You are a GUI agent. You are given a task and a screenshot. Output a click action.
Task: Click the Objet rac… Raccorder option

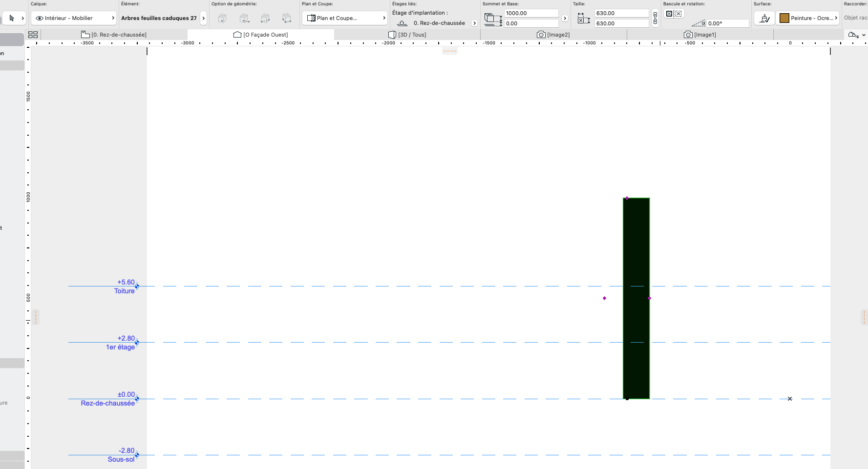pyautogui.click(x=855, y=18)
